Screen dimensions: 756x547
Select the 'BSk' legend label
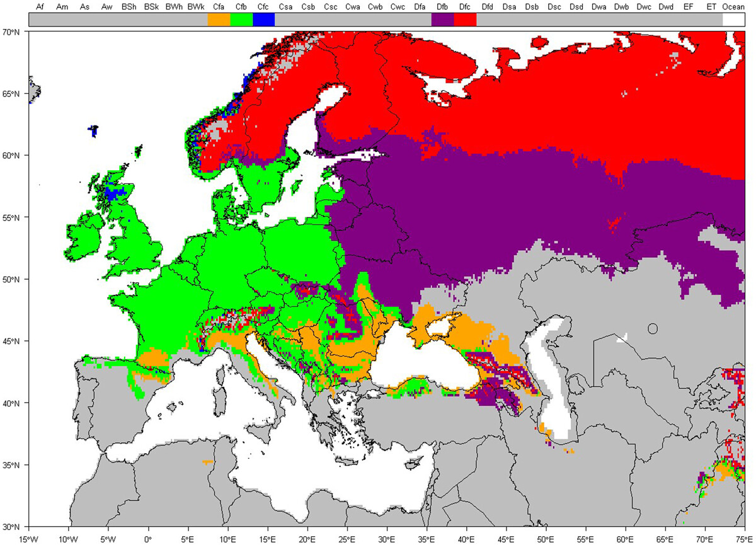click(x=152, y=7)
